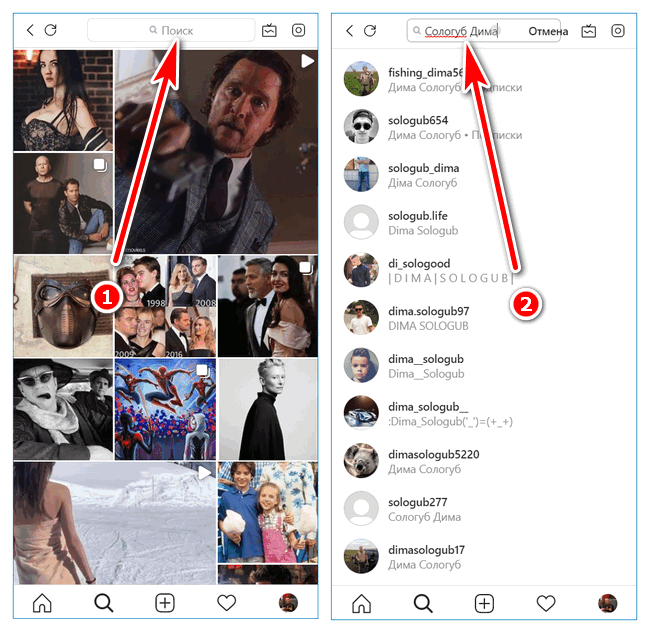Click the refresh icon in left window
650x633 pixels.
tap(51, 30)
